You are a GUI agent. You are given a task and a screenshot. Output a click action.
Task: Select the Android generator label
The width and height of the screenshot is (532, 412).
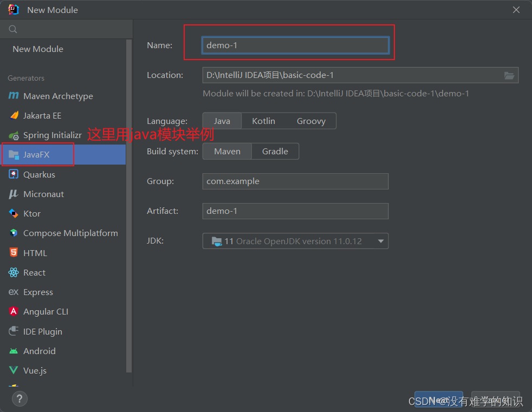pyautogui.click(x=40, y=351)
